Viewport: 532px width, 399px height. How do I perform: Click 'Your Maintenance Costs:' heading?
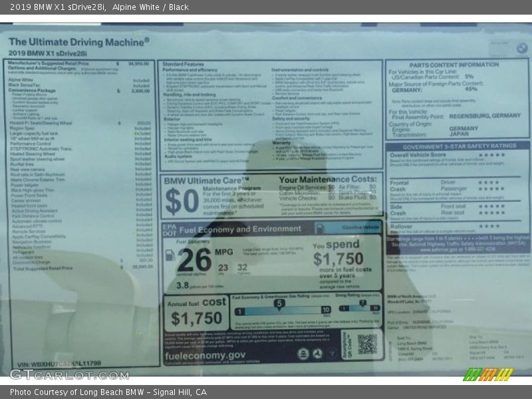(x=327, y=179)
